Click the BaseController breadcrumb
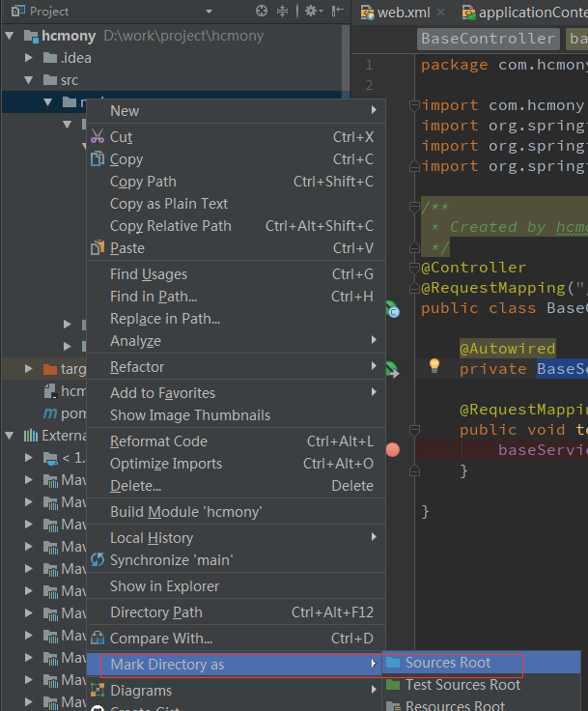 click(488, 39)
